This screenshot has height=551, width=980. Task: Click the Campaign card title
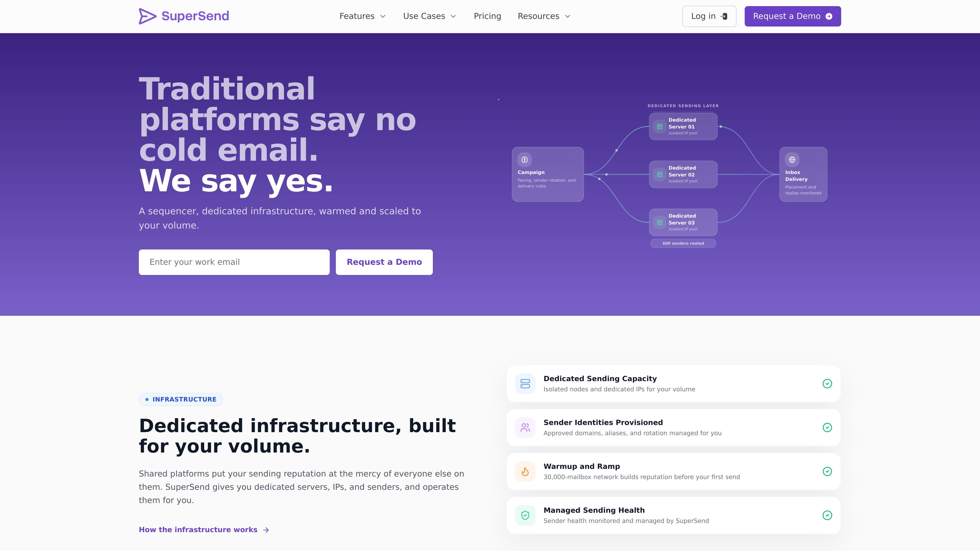point(531,172)
